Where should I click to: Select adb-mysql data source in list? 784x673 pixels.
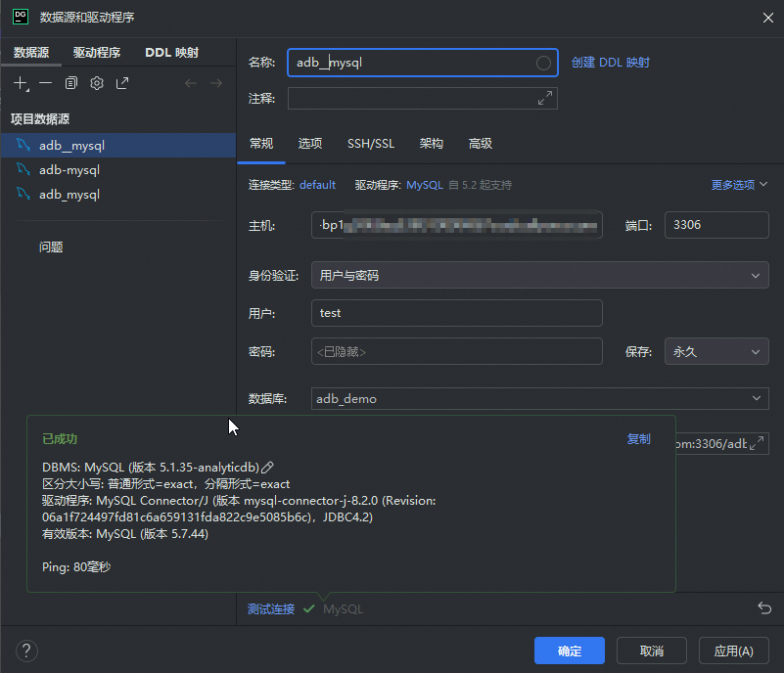118,170
